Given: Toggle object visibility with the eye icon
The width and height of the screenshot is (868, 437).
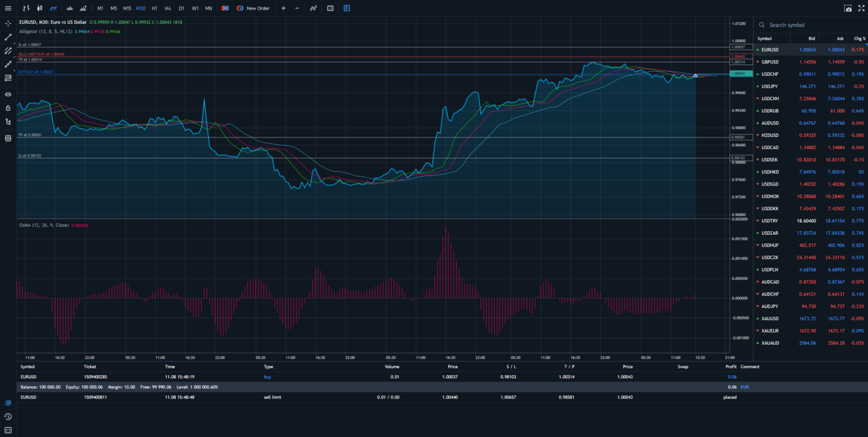Looking at the screenshot, I should click(x=7, y=94).
